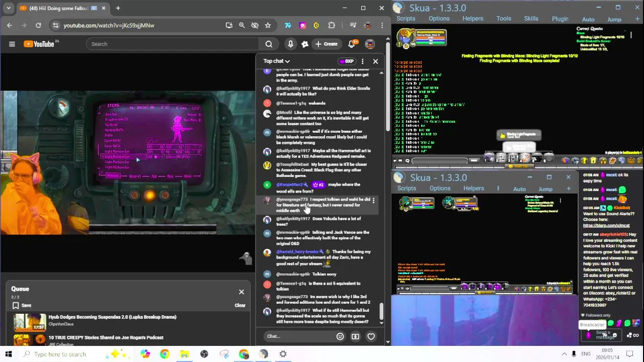The width and height of the screenshot is (644, 362).
Task: Bookmark this page with the star icon
Action: 268,25
